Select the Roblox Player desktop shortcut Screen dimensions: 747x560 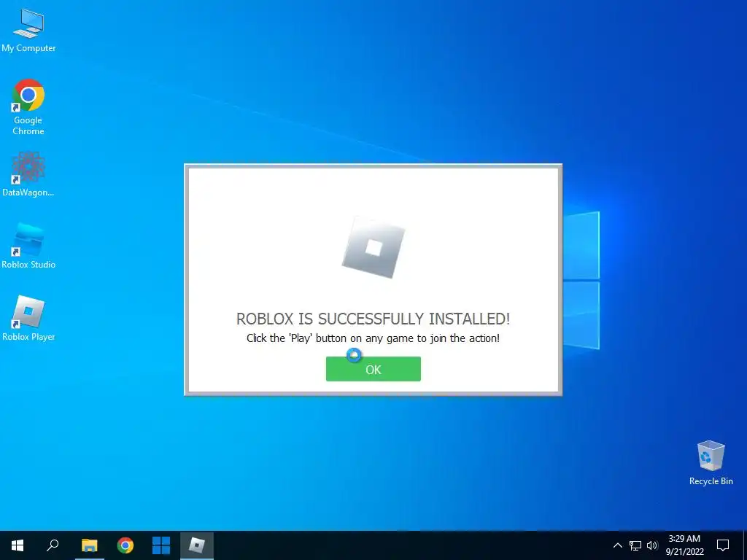click(x=28, y=319)
